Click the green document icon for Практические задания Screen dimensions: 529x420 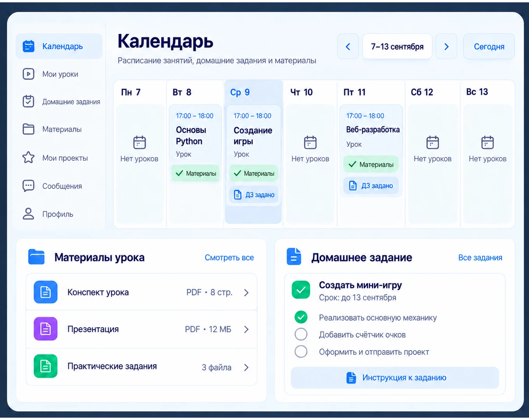(46, 366)
